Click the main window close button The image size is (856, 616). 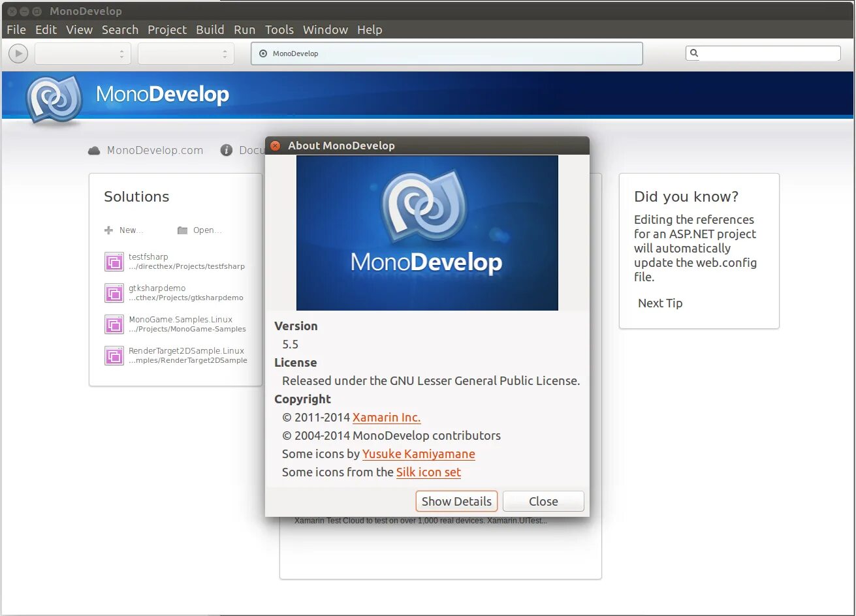(12, 11)
